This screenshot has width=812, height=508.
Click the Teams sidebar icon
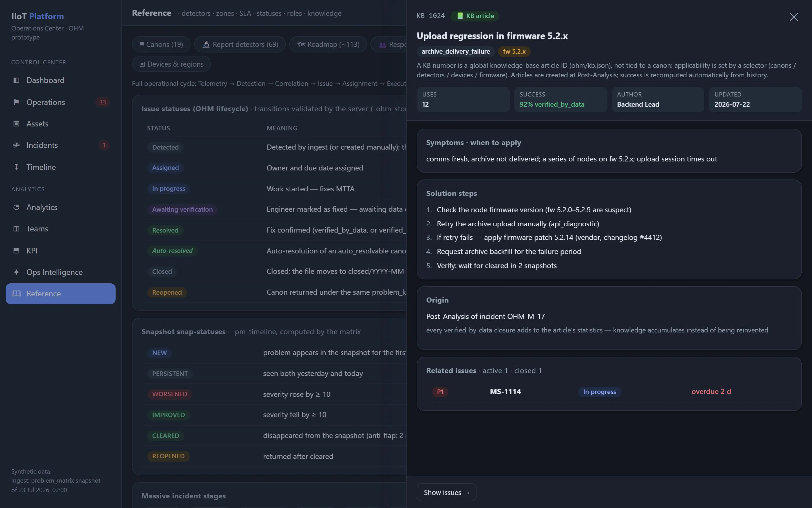16,229
